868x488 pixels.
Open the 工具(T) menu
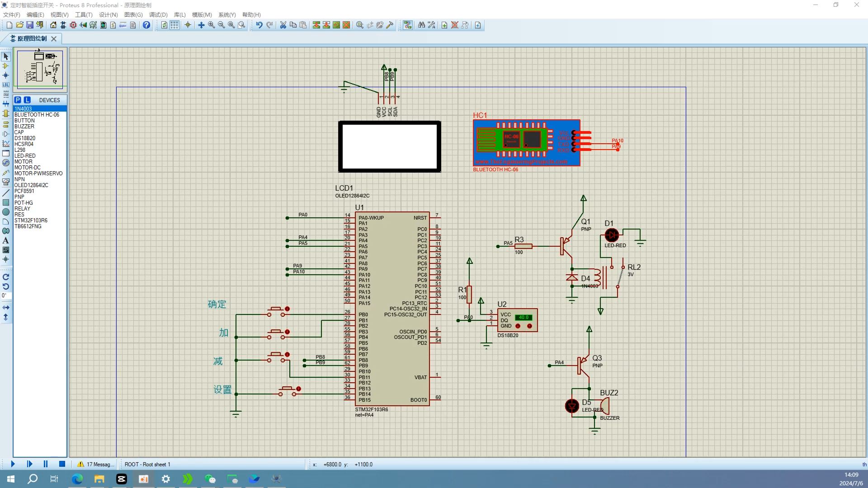84,15
